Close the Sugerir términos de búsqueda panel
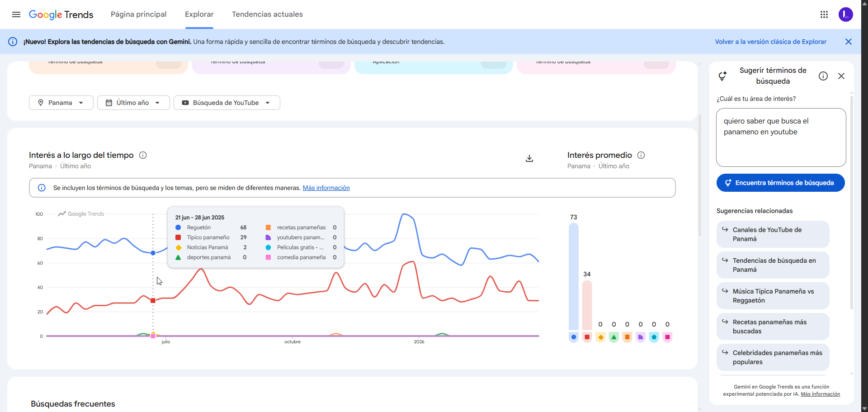 click(841, 76)
